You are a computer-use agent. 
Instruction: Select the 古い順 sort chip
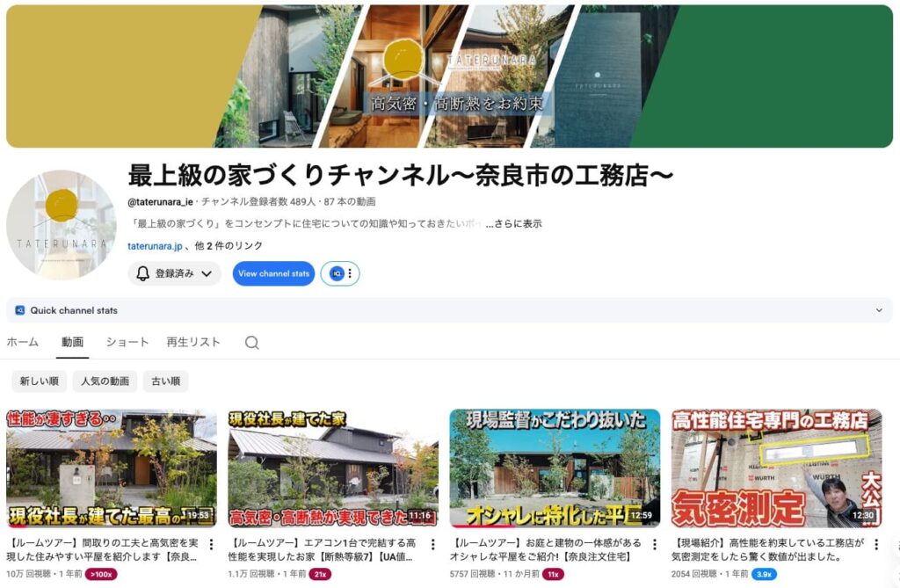(x=166, y=381)
